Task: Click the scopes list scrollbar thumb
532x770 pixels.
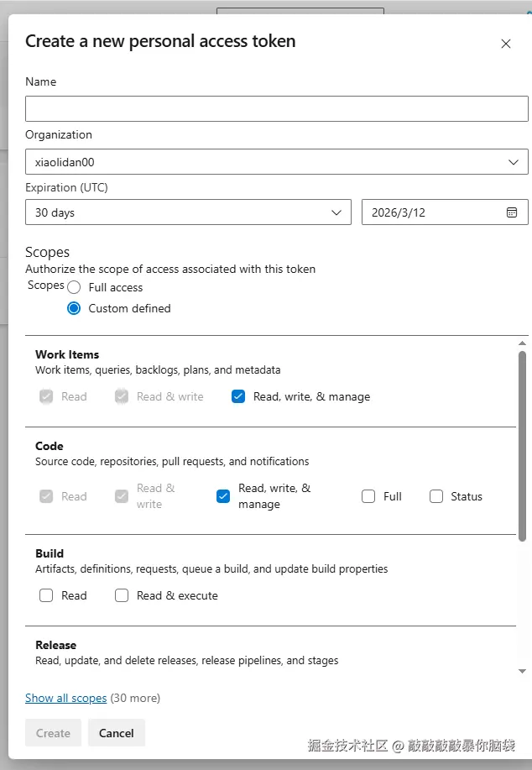Action: pyautogui.click(x=523, y=445)
